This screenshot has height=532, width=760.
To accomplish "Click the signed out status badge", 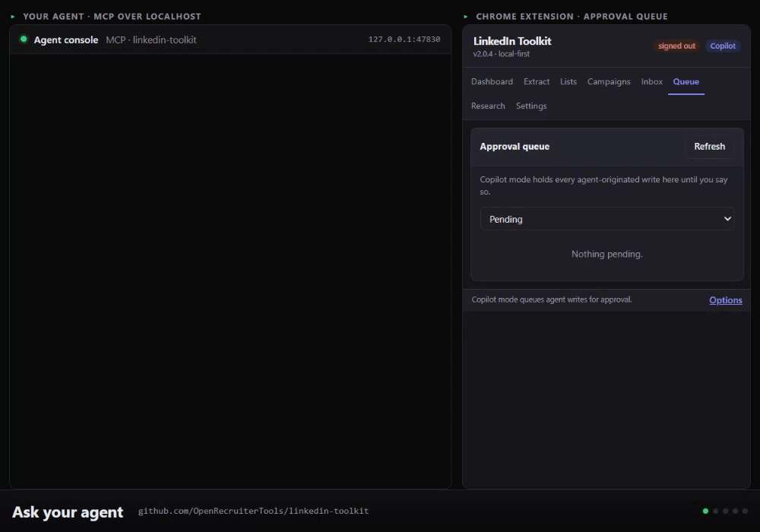I will pyautogui.click(x=676, y=46).
